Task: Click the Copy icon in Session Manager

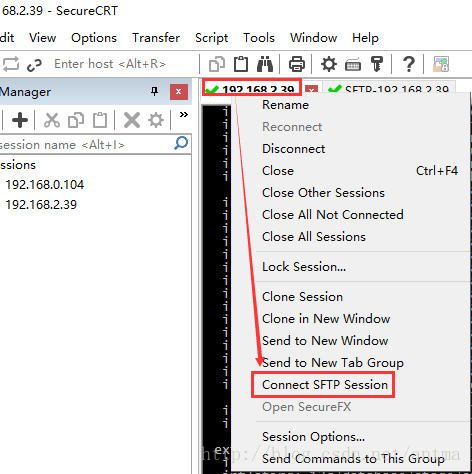Action: click(76, 120)
